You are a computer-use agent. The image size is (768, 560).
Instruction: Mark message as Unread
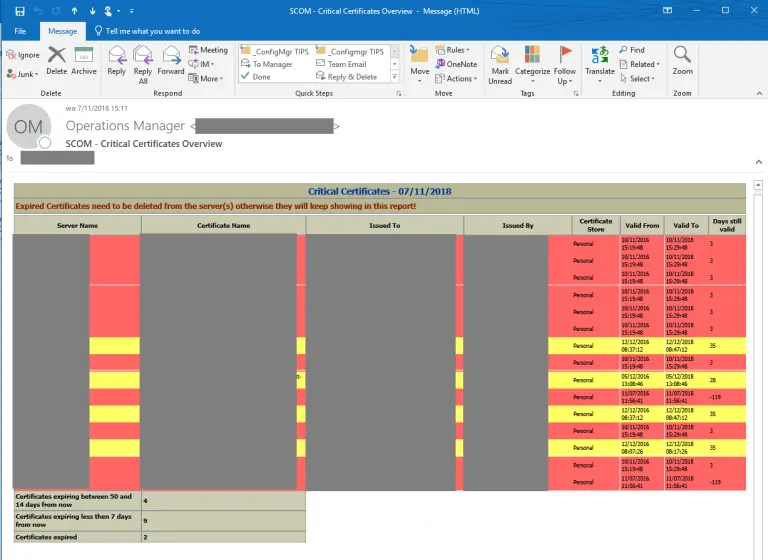coord(500,59)
